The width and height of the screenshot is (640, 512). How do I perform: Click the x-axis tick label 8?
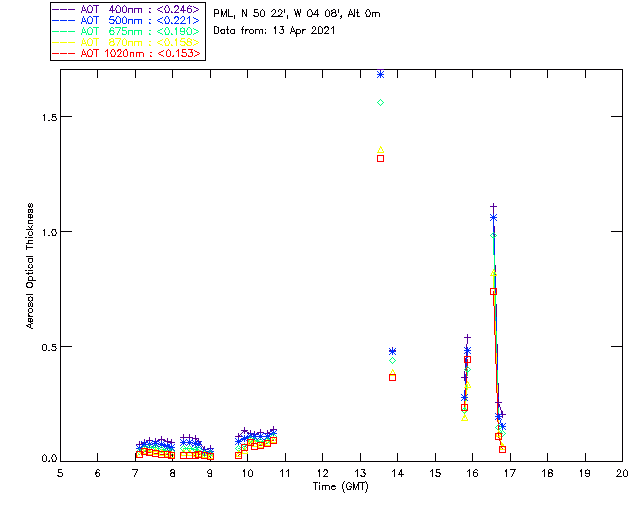point(173,473)
